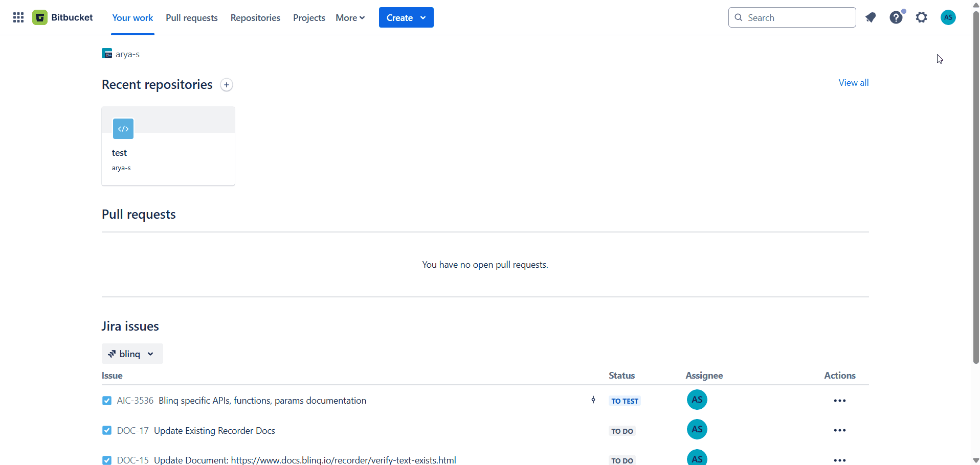This screenshot has height=465, width=980.
Task: Click in the Search input field
Action: click(792, 17)
